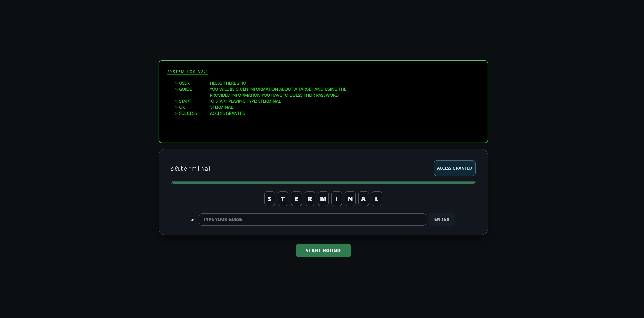644x318 pixels.
Task: Select the letter tile R
Action: point(310,199)
